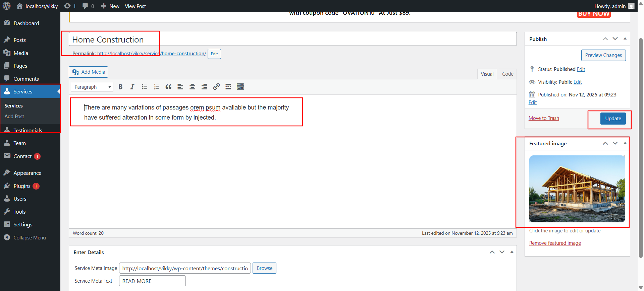Move the Featured image panel up
This screenshot has height=291, width=644.
coord(605,143)
